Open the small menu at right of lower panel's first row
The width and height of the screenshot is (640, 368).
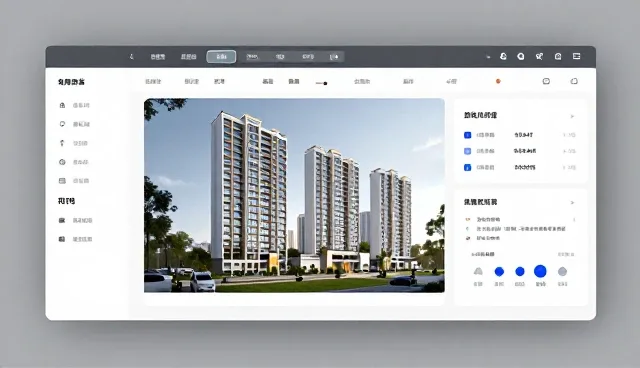[574, 220]
